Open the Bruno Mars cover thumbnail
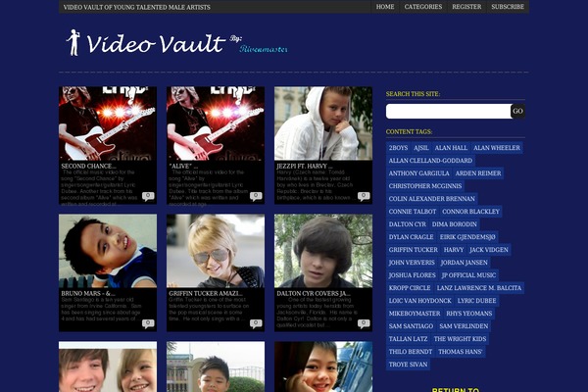Viewport: 588px width, 392px height. 108,251
